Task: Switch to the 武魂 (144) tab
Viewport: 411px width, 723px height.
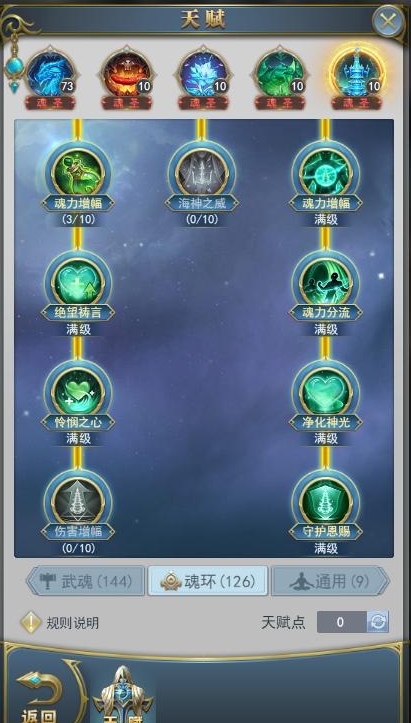Action: [x=85, y=581]
